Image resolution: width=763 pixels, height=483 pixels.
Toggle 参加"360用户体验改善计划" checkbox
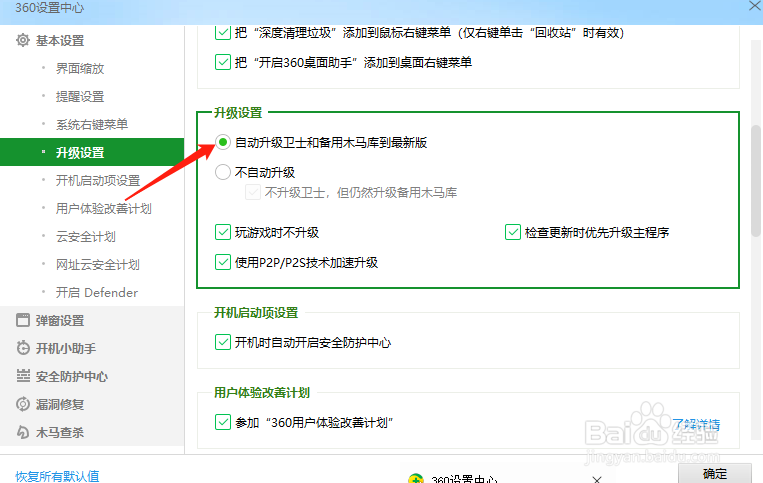pyautogui.click(x=223, y=422)
